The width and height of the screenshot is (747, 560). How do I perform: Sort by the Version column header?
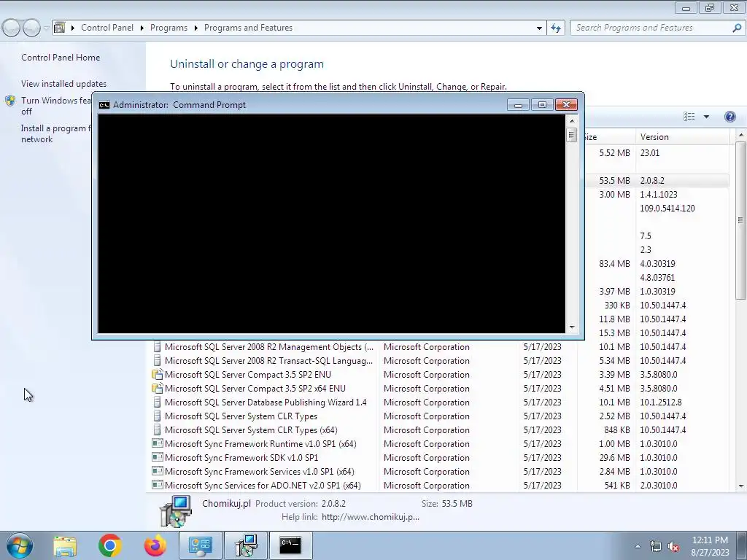click(x=682, y=136)
